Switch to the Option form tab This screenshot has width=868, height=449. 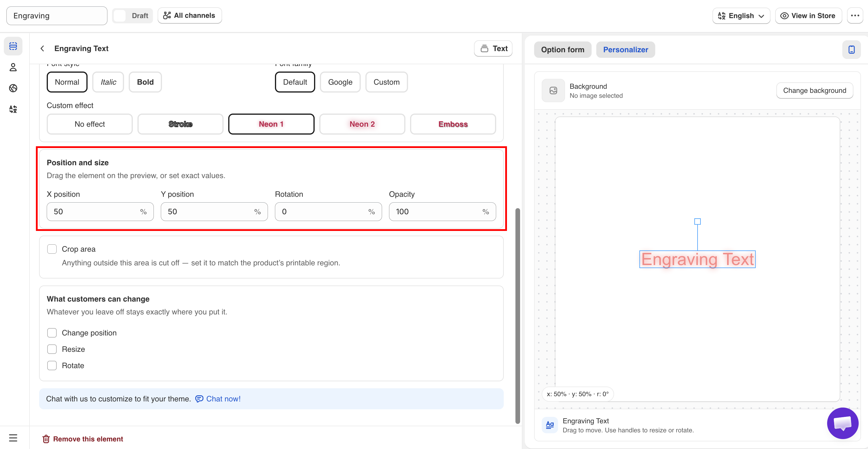pos(562,50)
